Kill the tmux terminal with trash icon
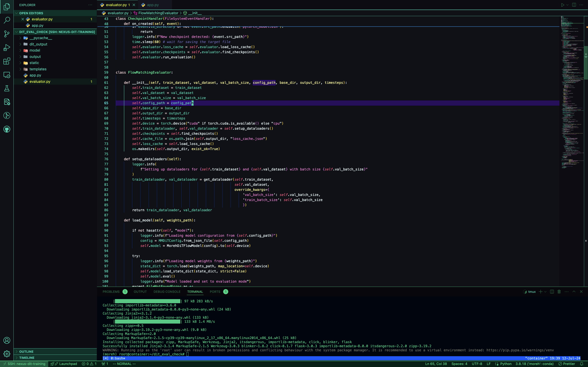 click(x=559, y=292)
